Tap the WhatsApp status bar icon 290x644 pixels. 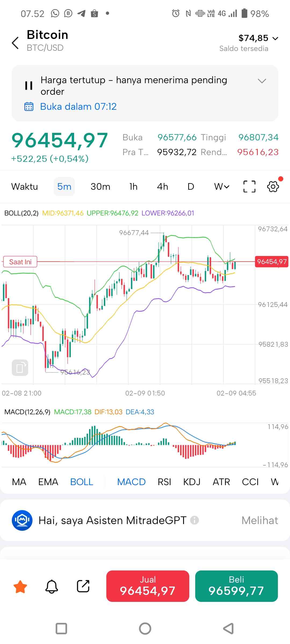(55, 13)
